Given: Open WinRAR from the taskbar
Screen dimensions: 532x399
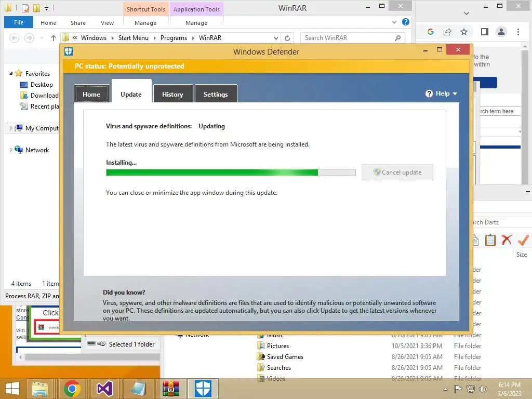Looking at the screenshot, I should pos(170,389).
